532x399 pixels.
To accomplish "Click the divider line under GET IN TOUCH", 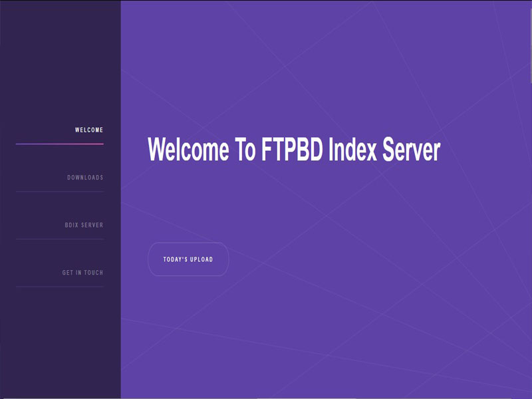I will coord(60,287).
